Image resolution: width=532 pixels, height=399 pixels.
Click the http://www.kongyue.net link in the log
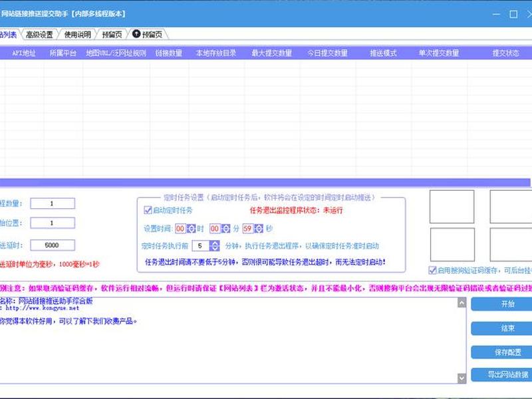[42, 308]
